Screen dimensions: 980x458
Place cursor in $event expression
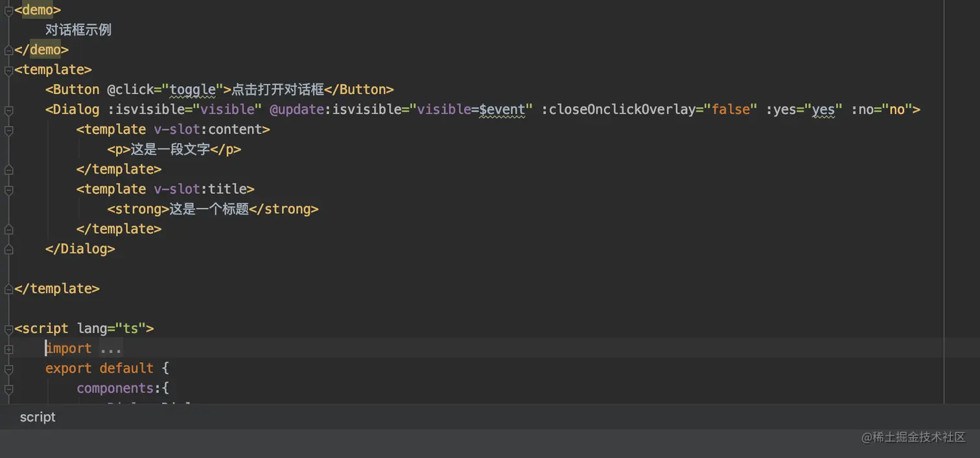[x=502, y=109]
